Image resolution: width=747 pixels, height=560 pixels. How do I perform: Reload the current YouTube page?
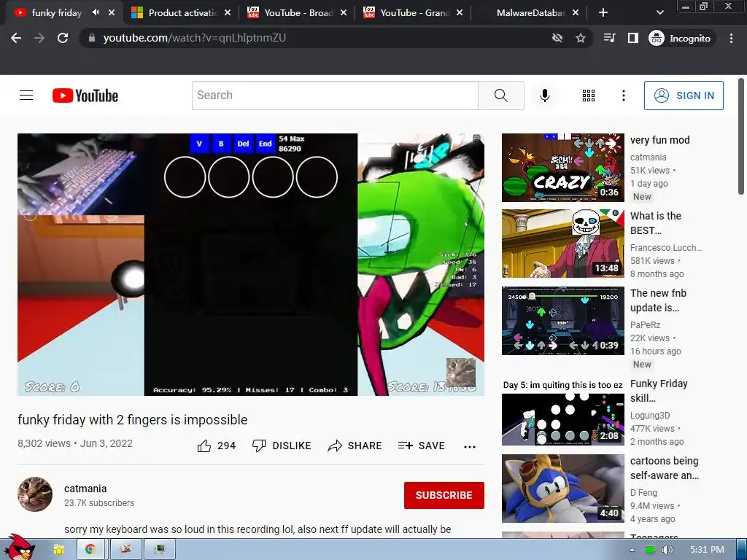(63, 38)
